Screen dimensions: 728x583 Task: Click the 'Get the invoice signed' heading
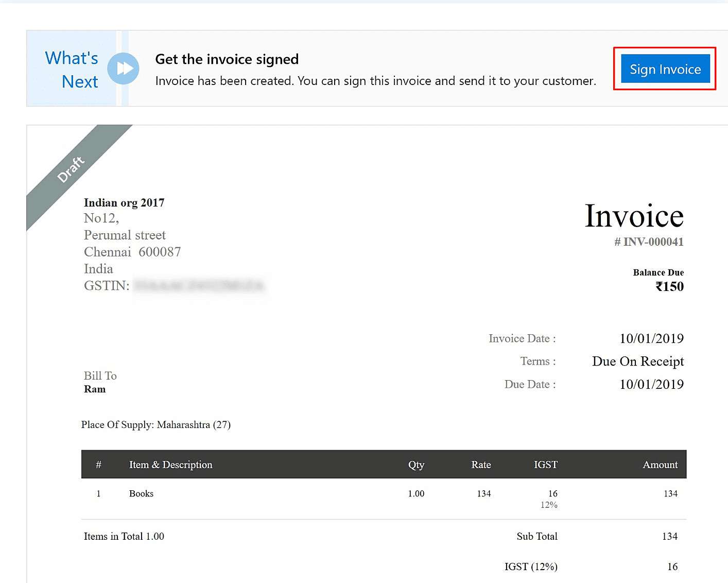[227, 59]
